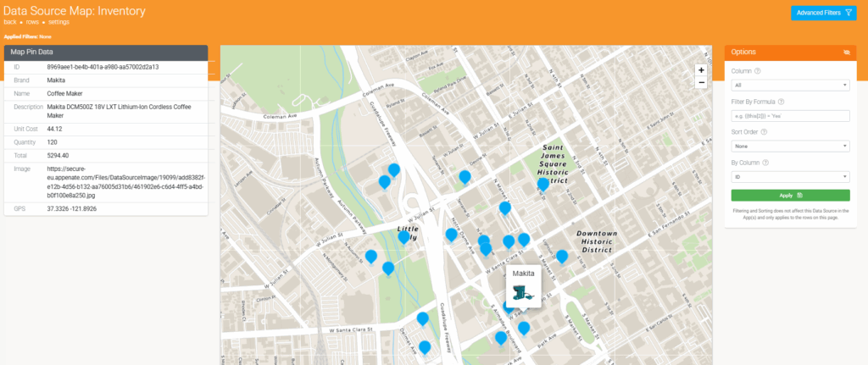Image resolution: width=868 pixels, height=365 pixels.
Task: Open the Sort Order dropdown set to None
Action: tap(791, 146)
